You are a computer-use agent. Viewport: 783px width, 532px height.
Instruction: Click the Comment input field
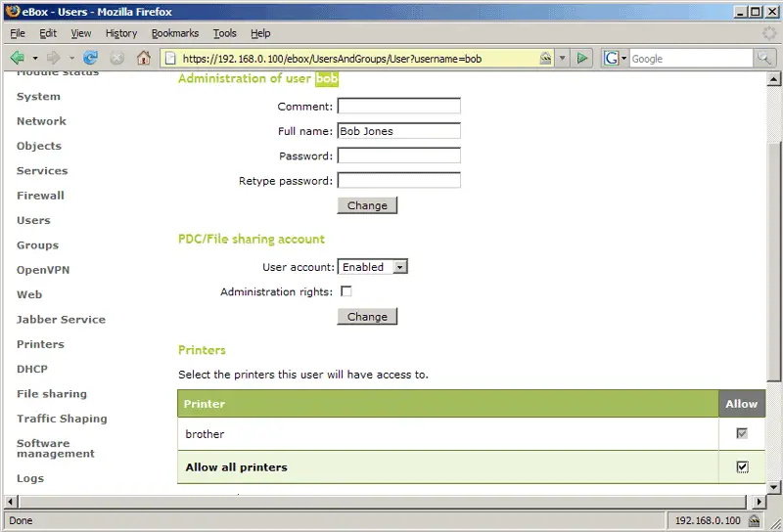pyautogui.click(x=399, y=106)
